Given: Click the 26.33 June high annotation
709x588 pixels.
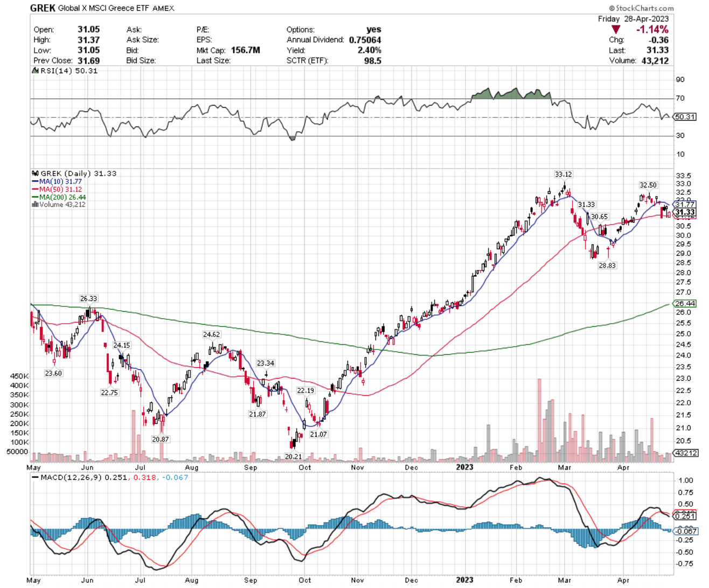Looking at the screenshot, I should (89, 299).
